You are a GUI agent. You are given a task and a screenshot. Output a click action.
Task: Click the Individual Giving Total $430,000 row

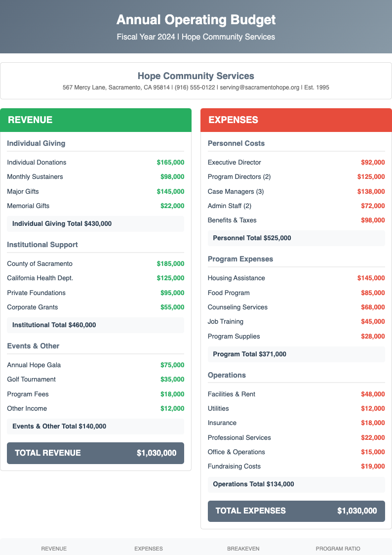(x=95, y=224)
